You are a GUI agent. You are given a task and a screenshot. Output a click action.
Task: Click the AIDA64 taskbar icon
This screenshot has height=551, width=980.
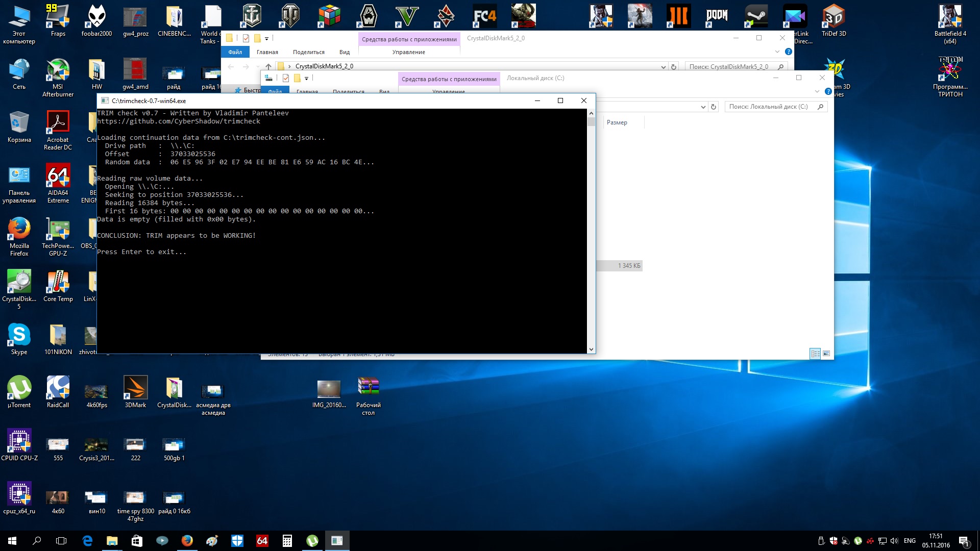[x=262, y=541]
